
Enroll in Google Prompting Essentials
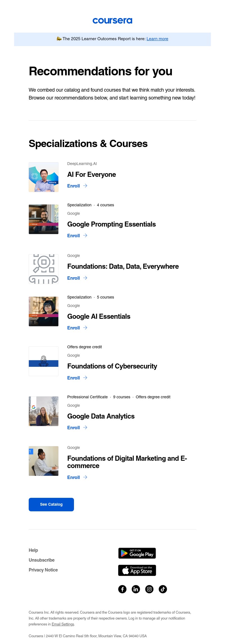74,236
